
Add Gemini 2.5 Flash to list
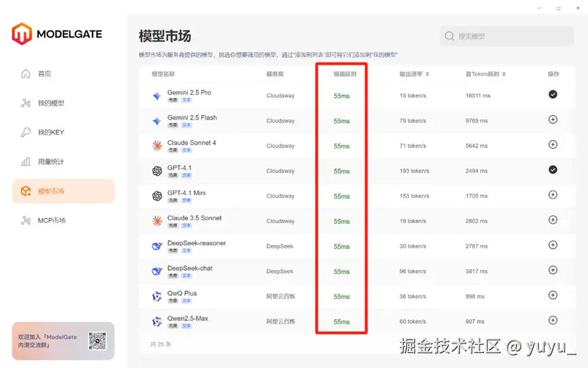click(x=553, y=119)
